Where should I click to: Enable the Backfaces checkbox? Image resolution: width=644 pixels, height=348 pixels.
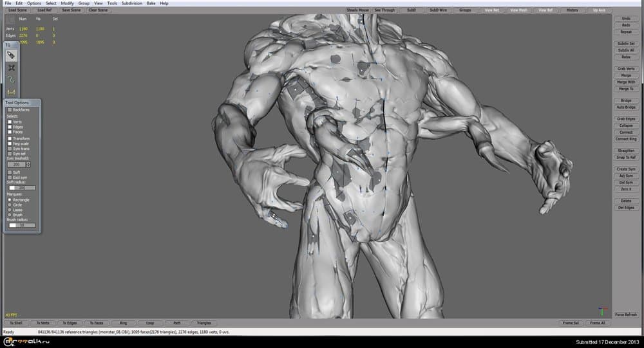(x=10, y=110)
